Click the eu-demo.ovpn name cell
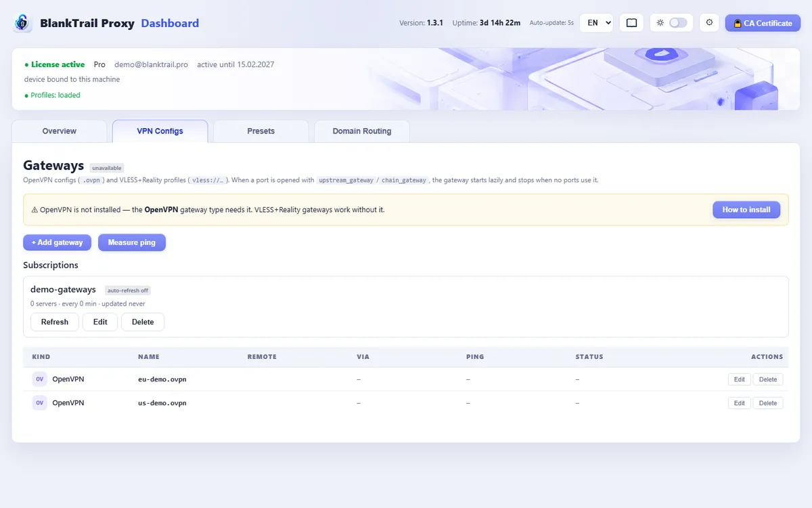The width and height of the screenshot is (812, 508). tap(162, 379)
